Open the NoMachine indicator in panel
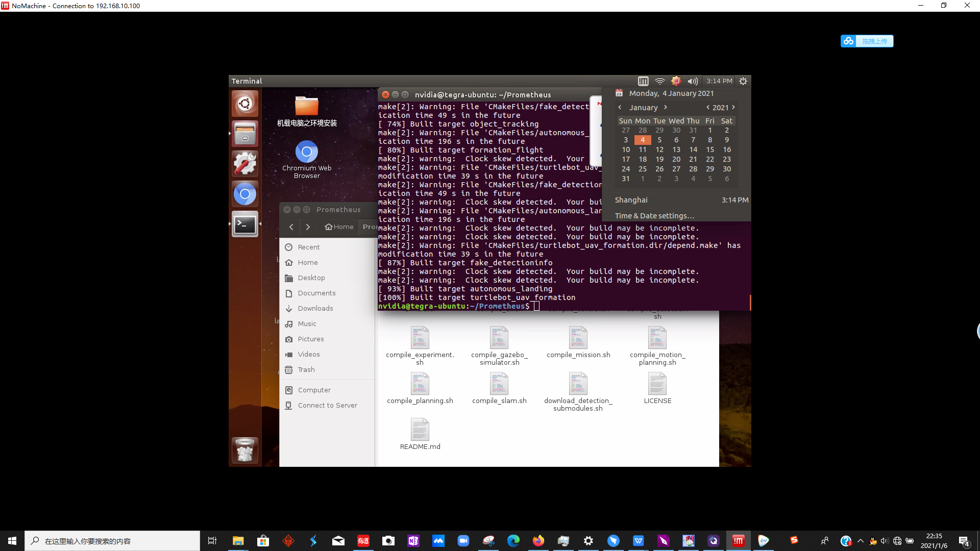The image size is (980, 551). [x=643, y=81]
